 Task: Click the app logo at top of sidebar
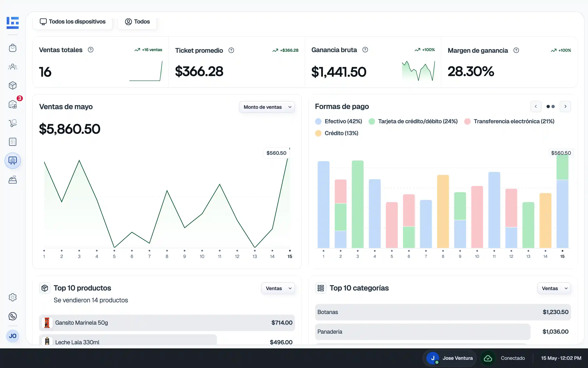pyautogui.click(x=13, y=23)
